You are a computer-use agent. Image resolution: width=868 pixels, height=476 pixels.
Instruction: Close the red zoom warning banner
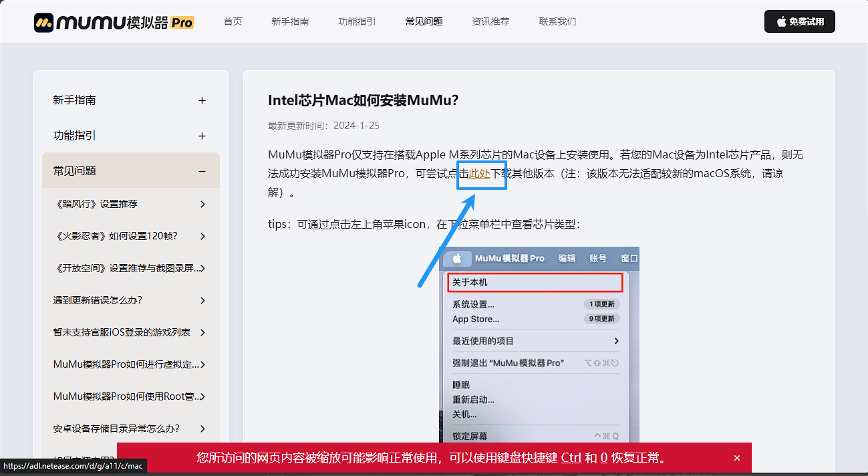pos(737,458)
